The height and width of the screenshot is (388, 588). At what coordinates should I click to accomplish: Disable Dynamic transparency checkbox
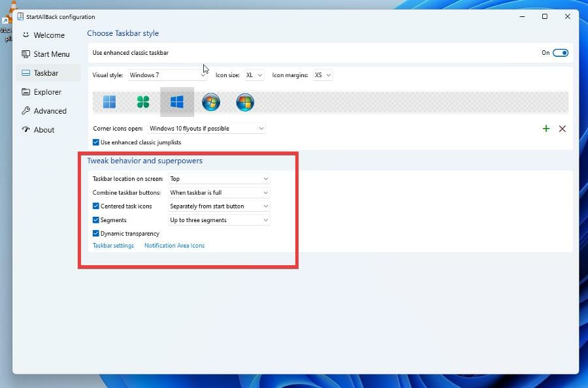95,233
